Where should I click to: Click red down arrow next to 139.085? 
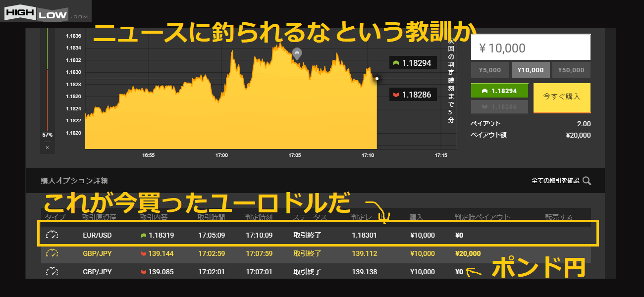coord(144,272)
